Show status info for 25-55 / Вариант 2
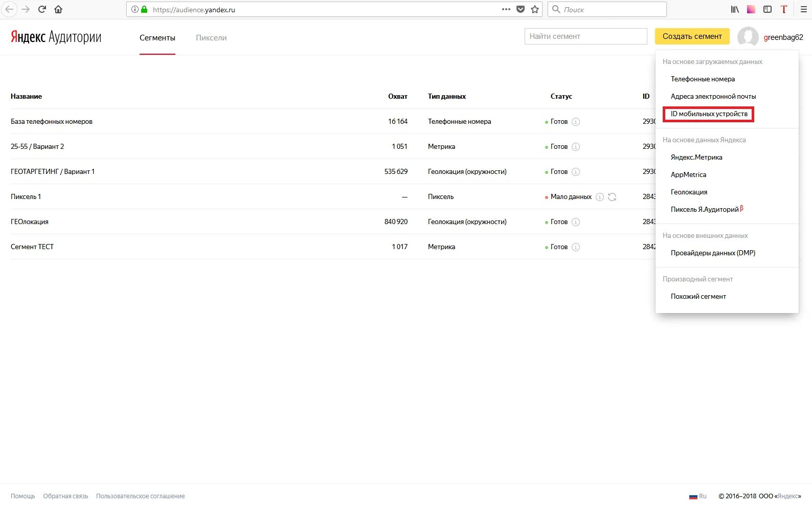The height and width of the screenshot is (508, 812). [576, 147]
